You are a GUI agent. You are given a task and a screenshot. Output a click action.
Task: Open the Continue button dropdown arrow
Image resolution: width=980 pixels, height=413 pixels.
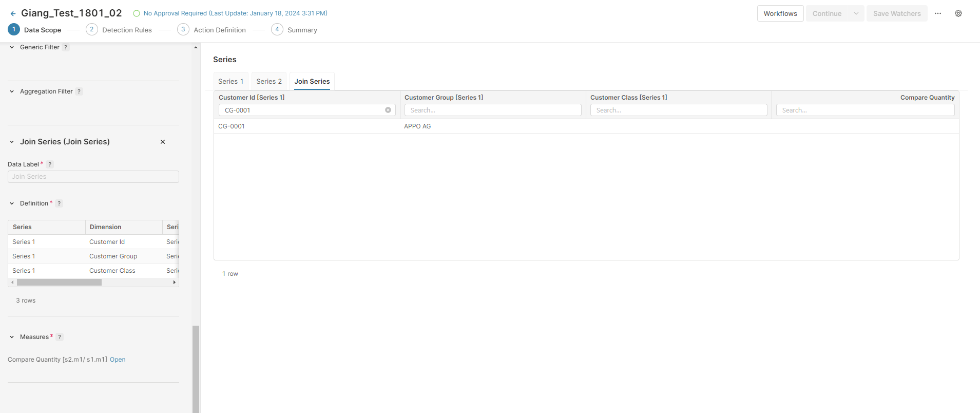coord(856,13)
